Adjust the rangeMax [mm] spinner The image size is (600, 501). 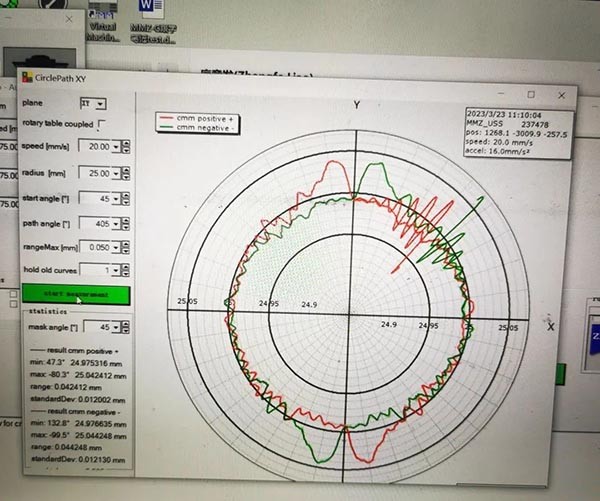(124, 246)
